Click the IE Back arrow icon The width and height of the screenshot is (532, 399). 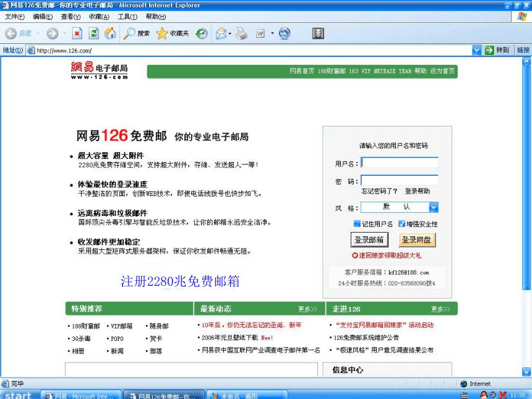tap(11, 33)
